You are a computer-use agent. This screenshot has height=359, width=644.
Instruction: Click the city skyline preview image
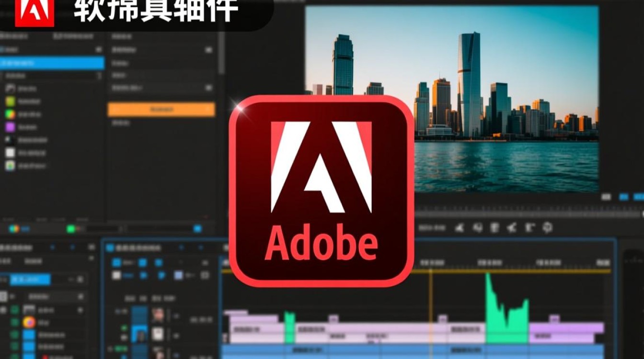452,99
